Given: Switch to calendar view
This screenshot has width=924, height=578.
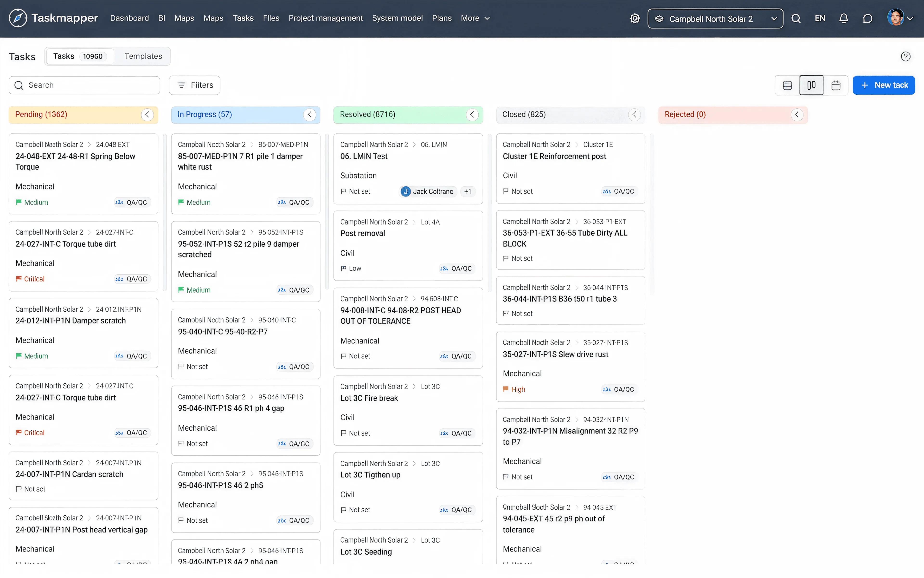Looking at the screenshot, I should (836, 85).
